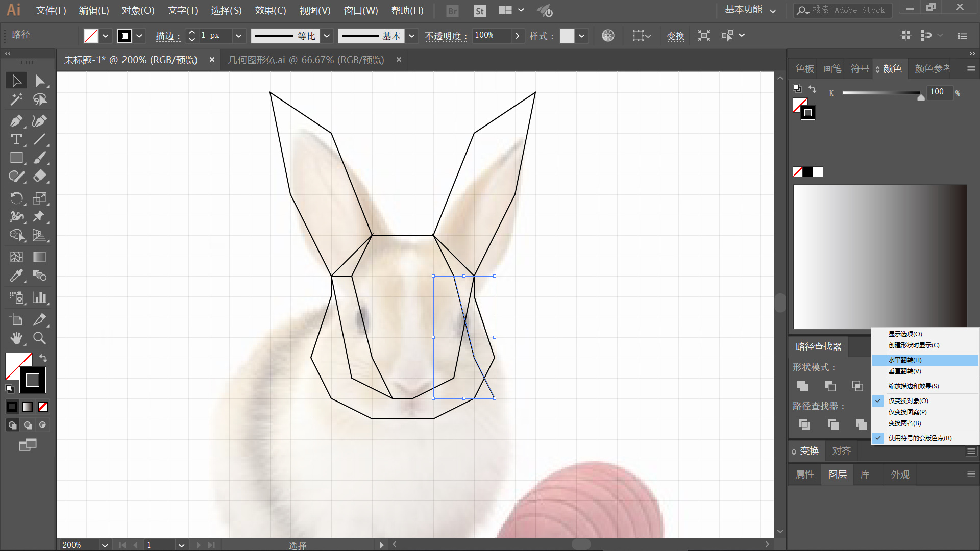Select the Direct Selection tool
Screen dimensions: 980x551
39,81
